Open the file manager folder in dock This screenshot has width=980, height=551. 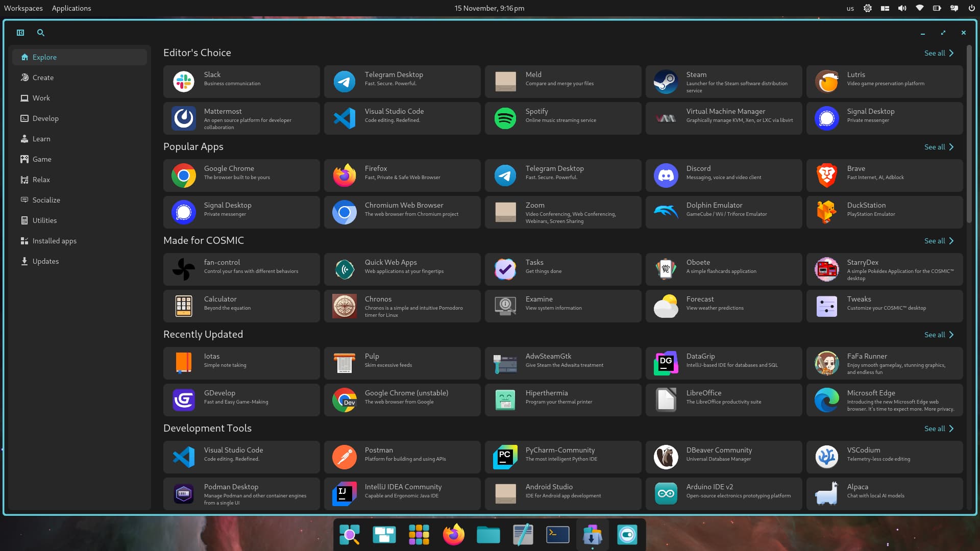pos(488,535)
